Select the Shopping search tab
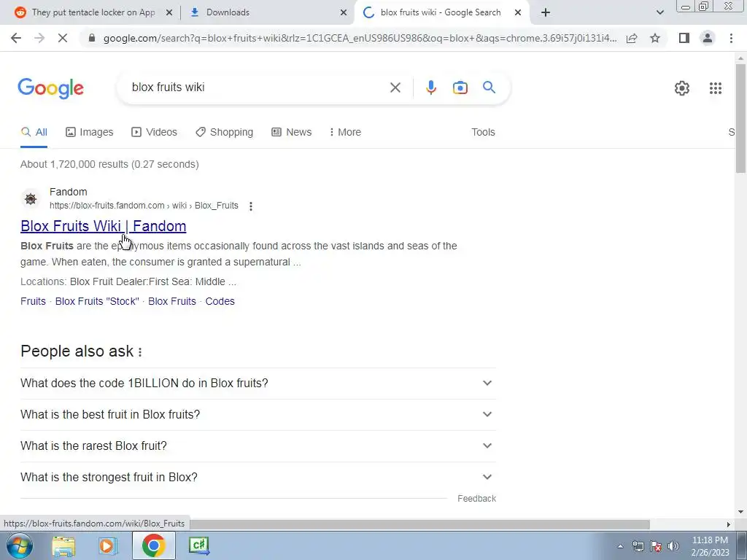 225,132
